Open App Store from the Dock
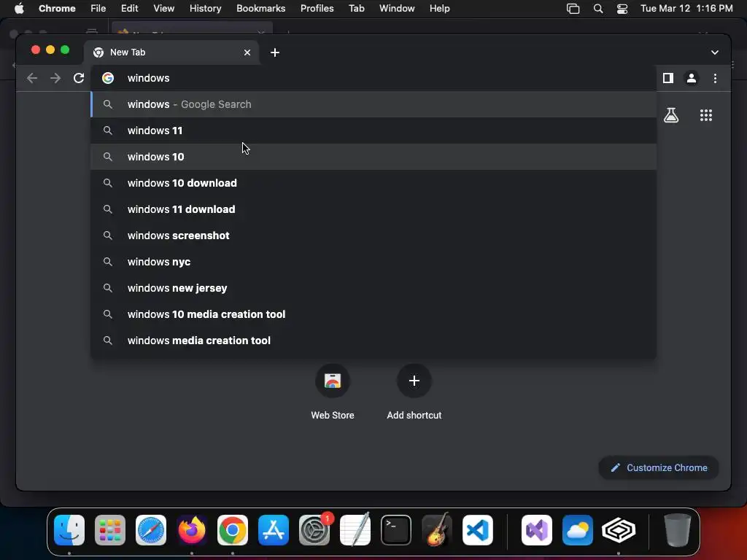The height and width of the screenshot is (560, 747). click(274, 530)
